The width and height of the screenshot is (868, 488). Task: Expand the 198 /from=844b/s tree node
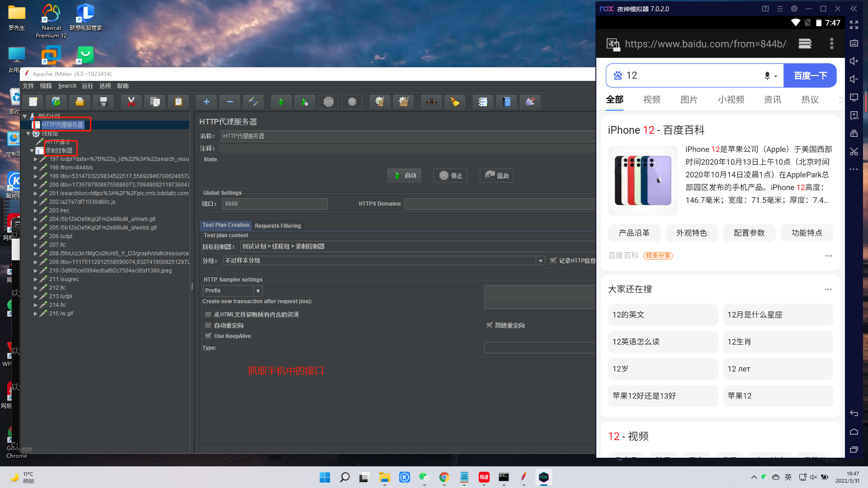(x=36, y=168)
